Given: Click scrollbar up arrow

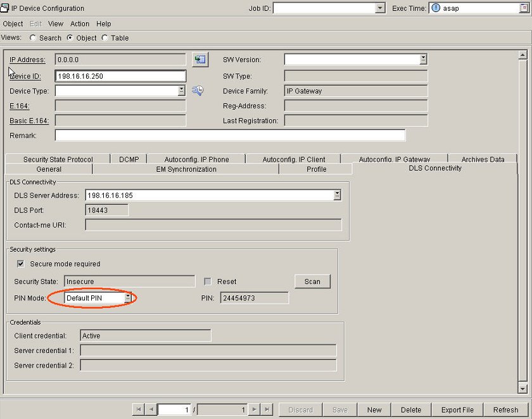Looking at the screenshot, I should [x=522, y=55].
